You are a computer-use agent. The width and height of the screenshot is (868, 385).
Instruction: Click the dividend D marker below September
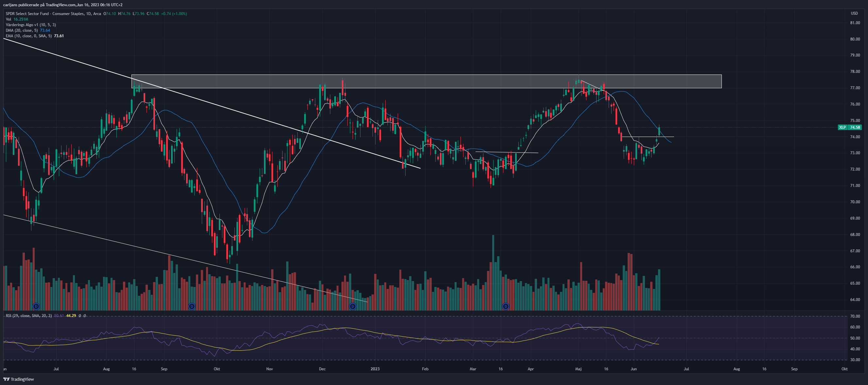(192, 306)
